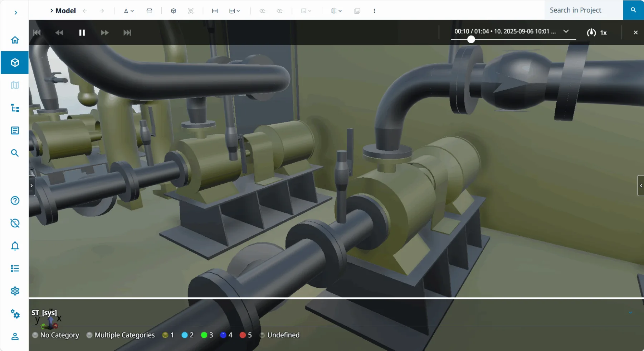Open the user profile icon
Viewport: 644px width, 351px height.
click(x=15, y=336)
